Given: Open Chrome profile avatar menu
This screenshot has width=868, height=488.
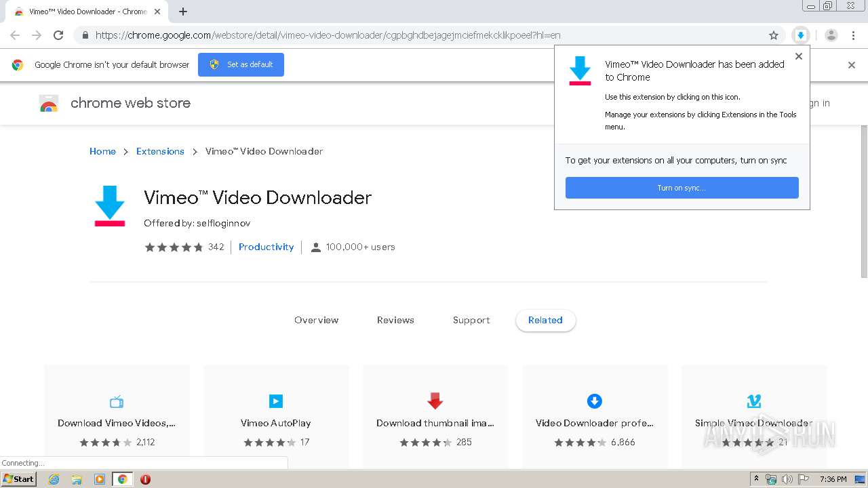Looking at the screenshot, I should 831,35.
